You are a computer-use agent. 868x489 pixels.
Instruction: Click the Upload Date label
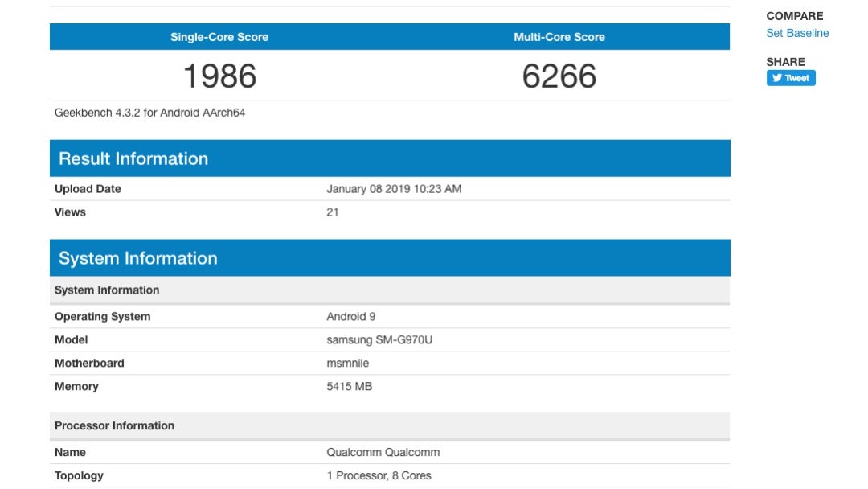tap(88, 189)
